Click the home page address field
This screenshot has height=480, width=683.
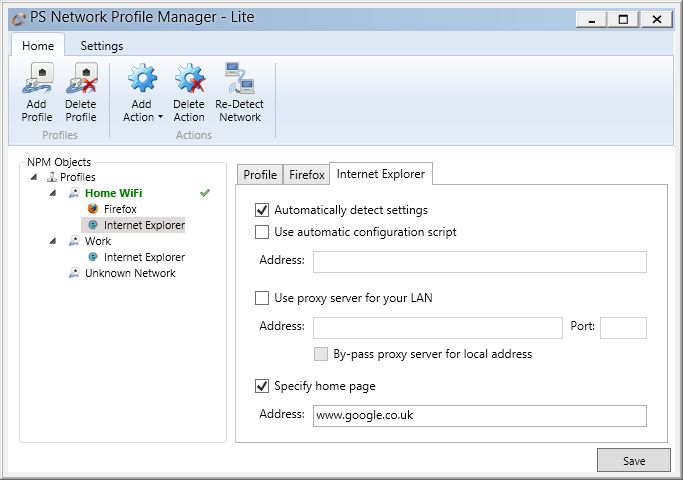479,416
